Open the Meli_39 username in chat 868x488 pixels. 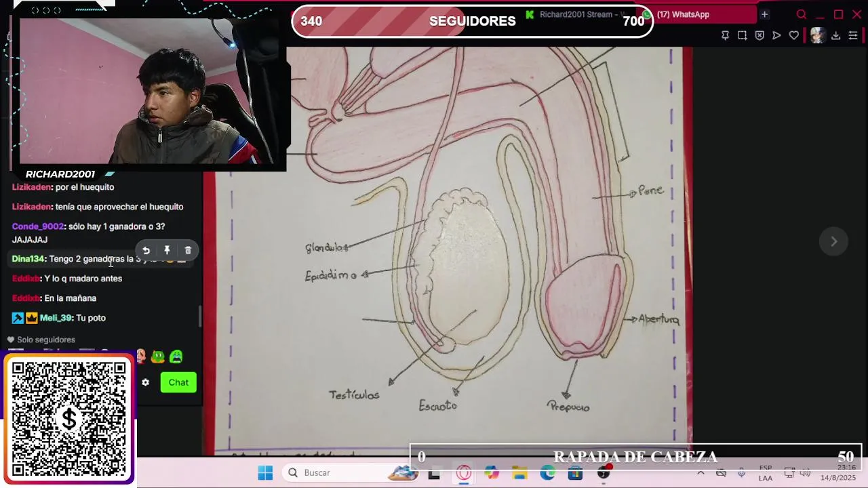(56, 318)
